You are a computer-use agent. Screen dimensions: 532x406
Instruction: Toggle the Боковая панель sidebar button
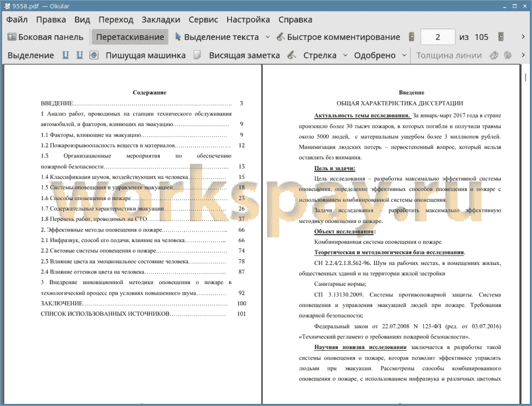[x=45, y=37]
